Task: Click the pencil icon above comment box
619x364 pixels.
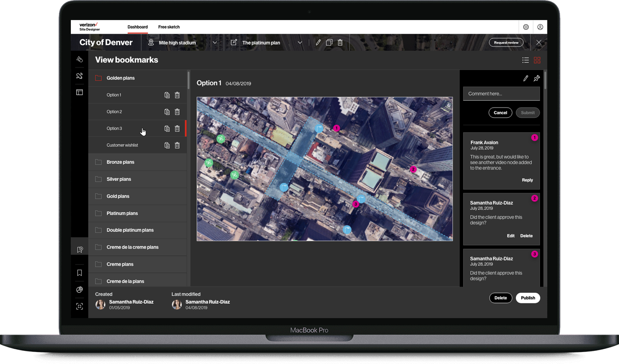Action: pyautogui.click(x=525, y=78)
